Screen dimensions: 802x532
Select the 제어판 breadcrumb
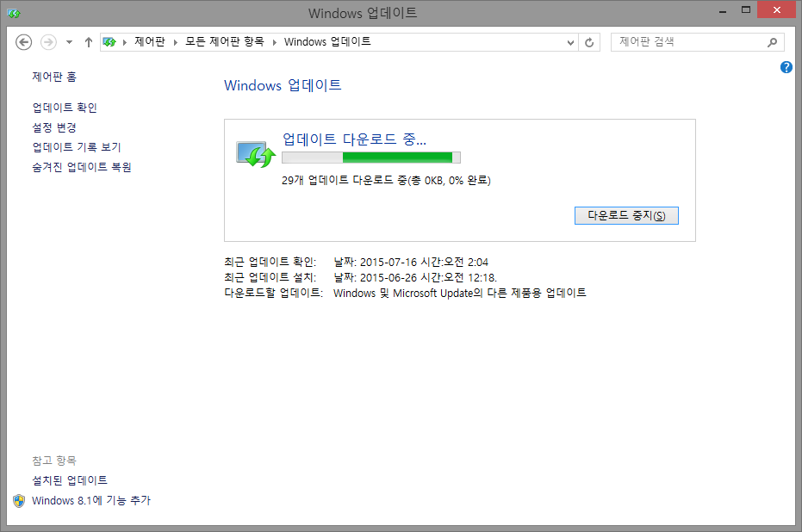149,42
